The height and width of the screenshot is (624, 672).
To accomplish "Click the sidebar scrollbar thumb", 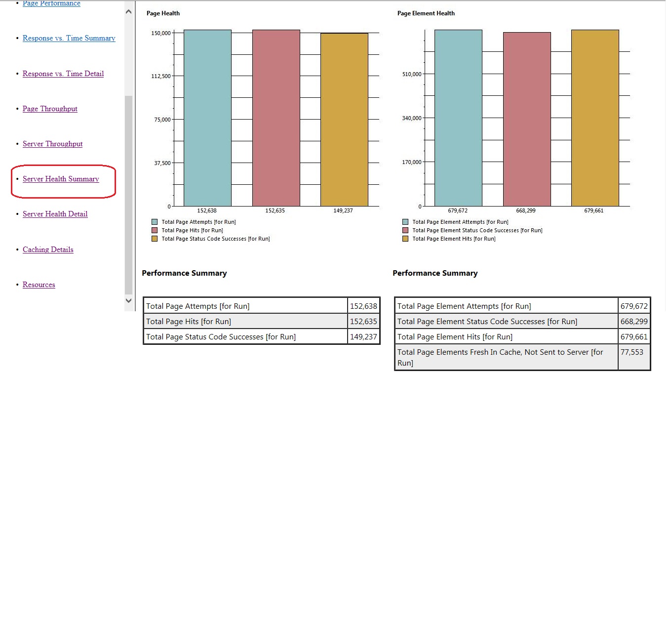I will pyautogui.click(x=129, y=195).
